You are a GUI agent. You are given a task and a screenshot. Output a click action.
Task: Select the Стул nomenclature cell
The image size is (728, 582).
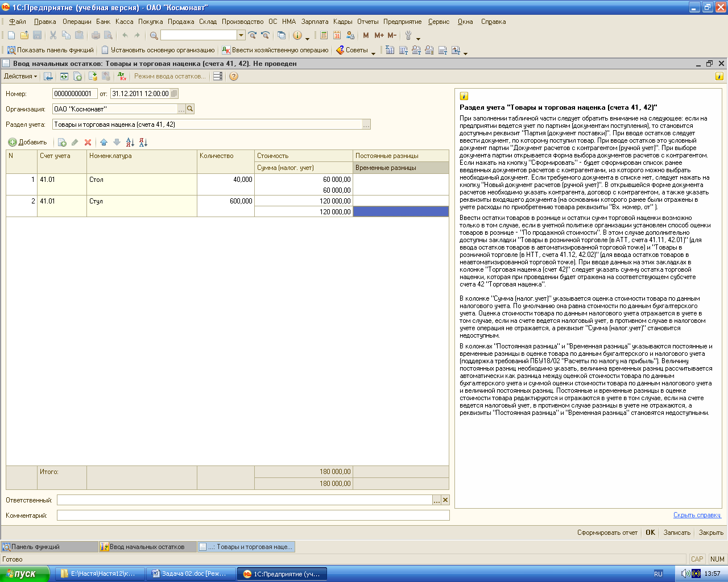pyautogui.click(x=142, y=206)
